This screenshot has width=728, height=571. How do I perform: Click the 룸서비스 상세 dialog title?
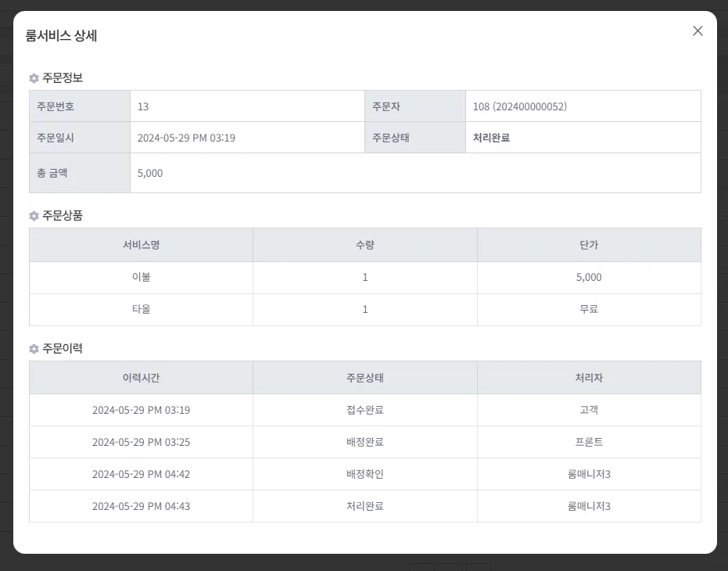point(61,35)
